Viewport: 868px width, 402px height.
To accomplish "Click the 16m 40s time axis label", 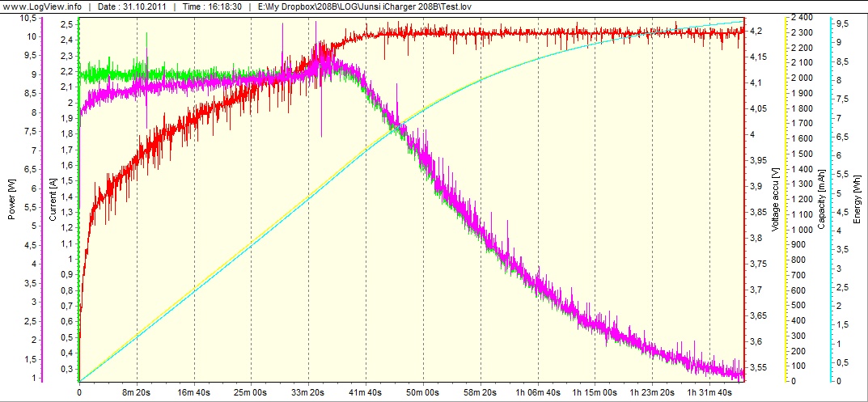I will [194, 392].
